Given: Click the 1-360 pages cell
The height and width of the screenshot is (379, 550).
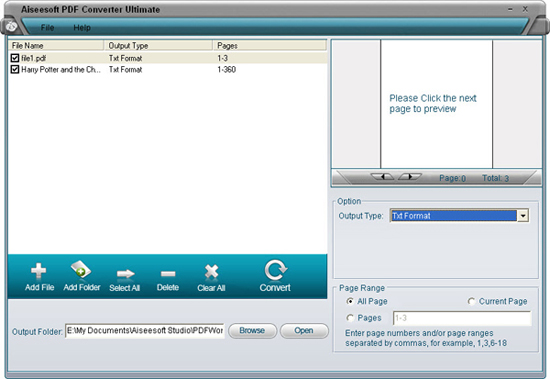Looking at the screenshot, I should pos(227,69).
